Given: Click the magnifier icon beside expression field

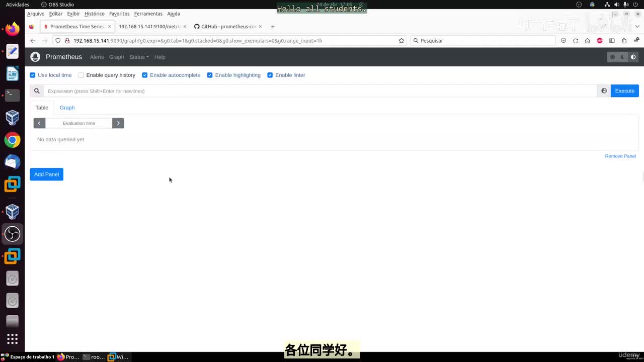Looking at the screenshot, I should pos(37,91).
